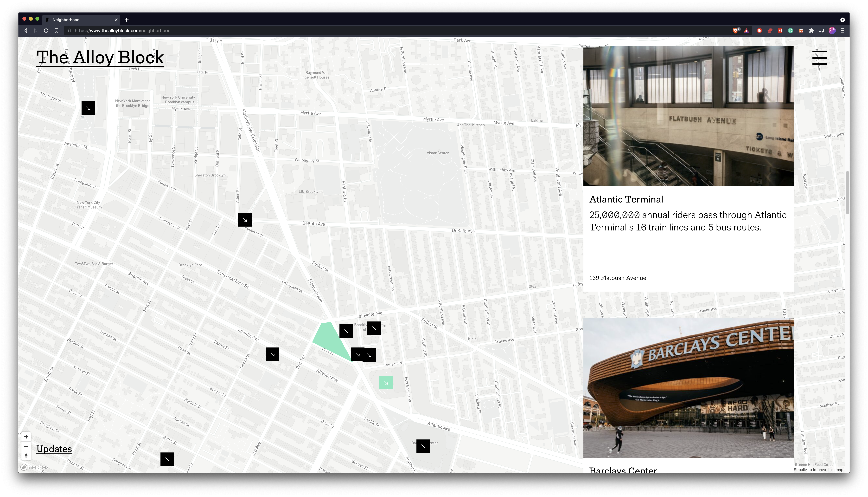Go forward in browser history
Screen dimensions: 868x497
click(x=35, y=30)
